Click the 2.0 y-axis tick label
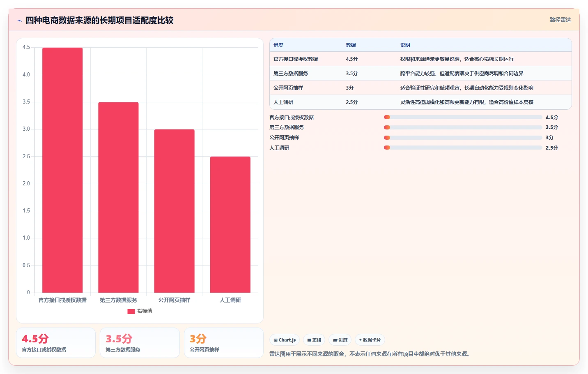The height and width of the screenshot is (374, 588). (26, 184)
